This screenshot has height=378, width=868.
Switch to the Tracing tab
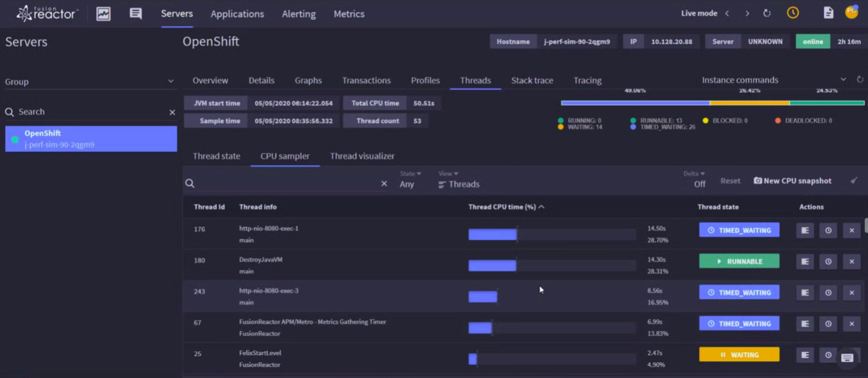(588, 81)
